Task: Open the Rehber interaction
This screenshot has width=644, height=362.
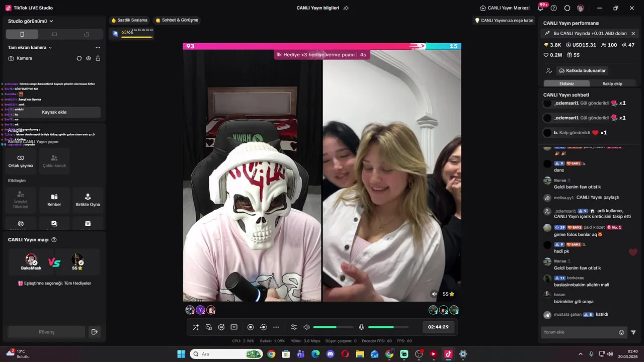Action: tap(54, 200)
